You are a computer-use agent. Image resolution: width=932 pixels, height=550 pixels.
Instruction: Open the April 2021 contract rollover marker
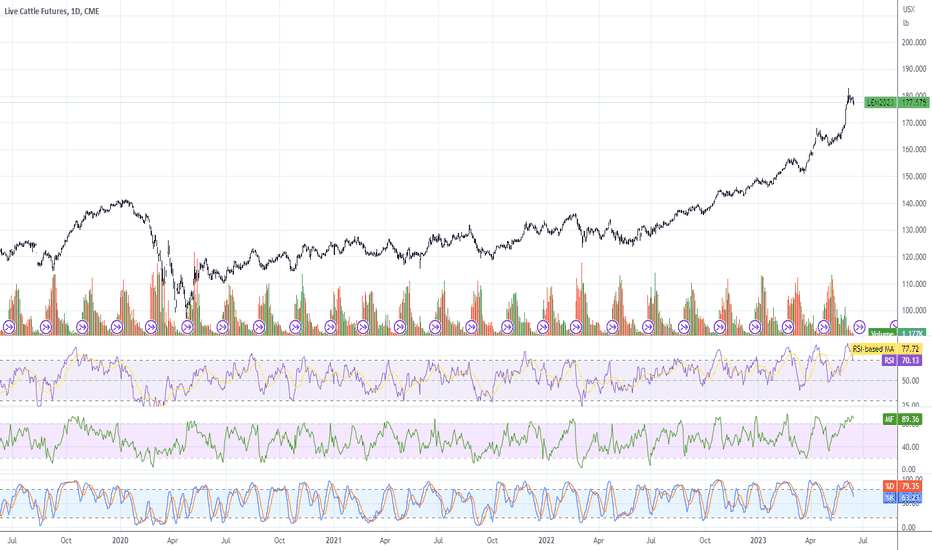click(x=399, y=326)
